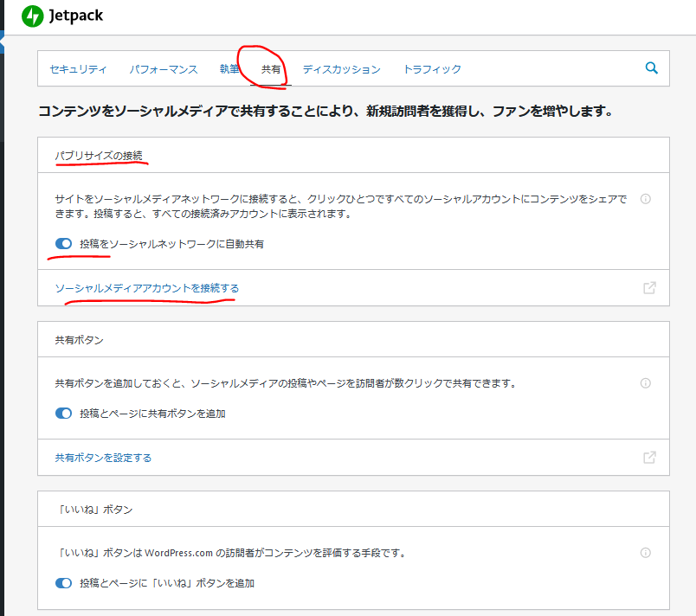Open the settings search magnifier icon

pos(652,68)
